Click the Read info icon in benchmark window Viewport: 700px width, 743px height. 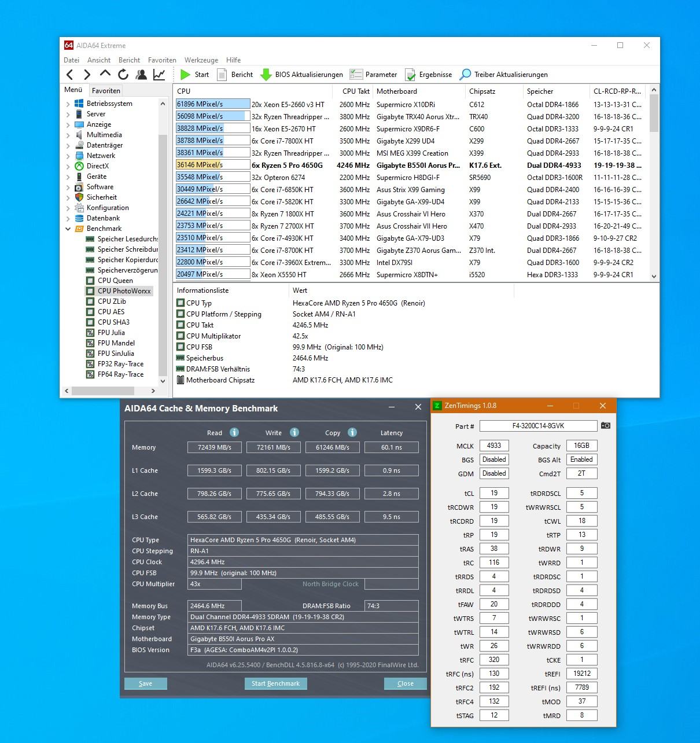point(234,432)
